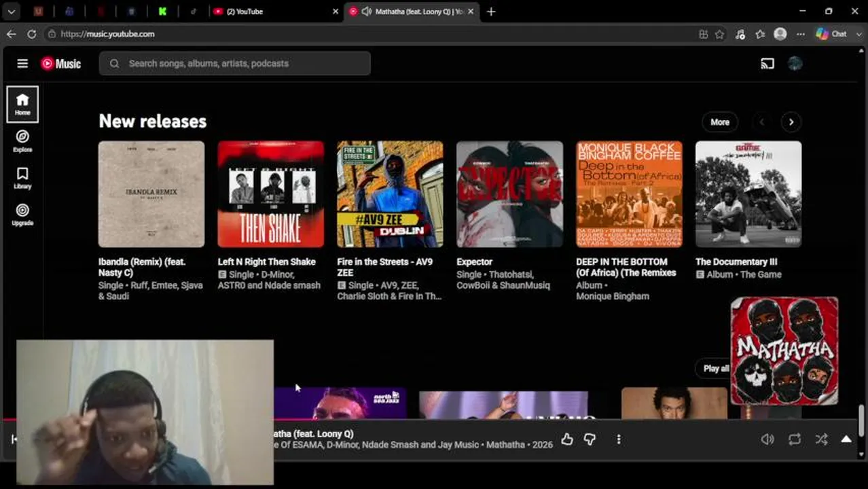Open the browser split screen icon
868x489 pixels.
[x=703, y=34]
